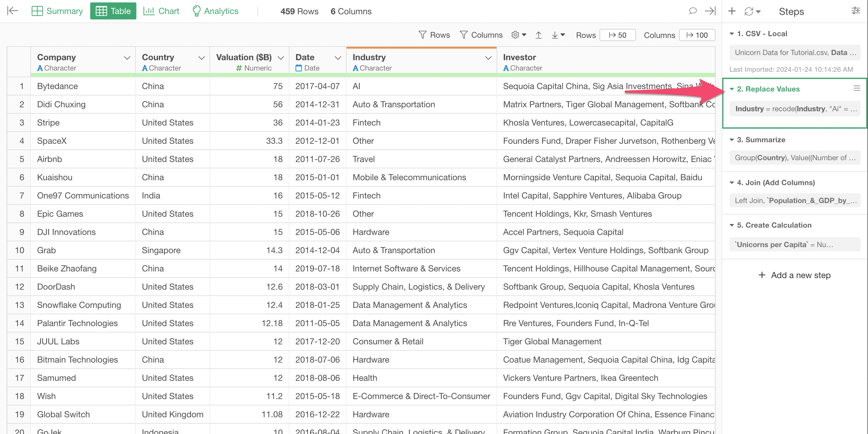Switch to the Summary tab
The image size is (868, 434).
point(57,11)
